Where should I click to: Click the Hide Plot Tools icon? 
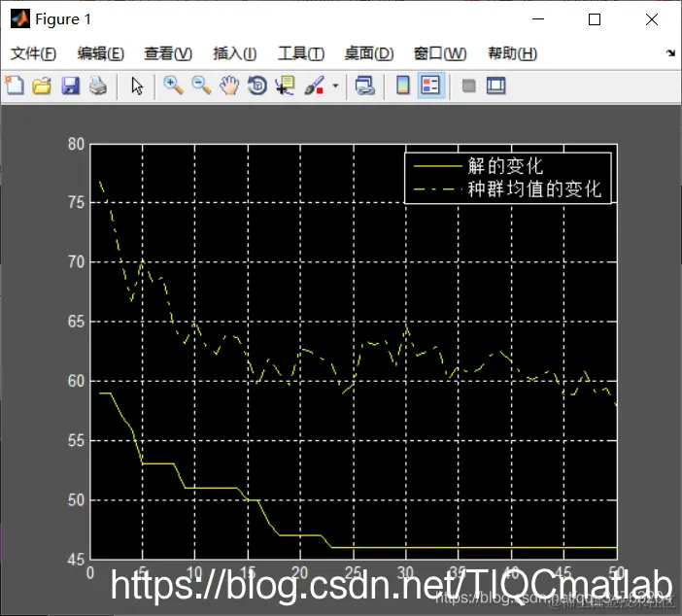click(468, 86)
